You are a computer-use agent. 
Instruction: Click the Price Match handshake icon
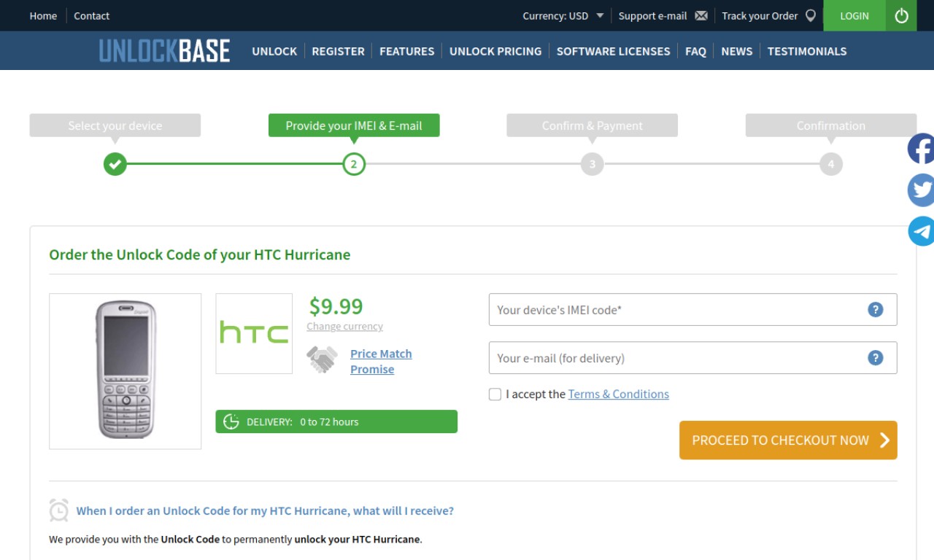pos(322,359)
